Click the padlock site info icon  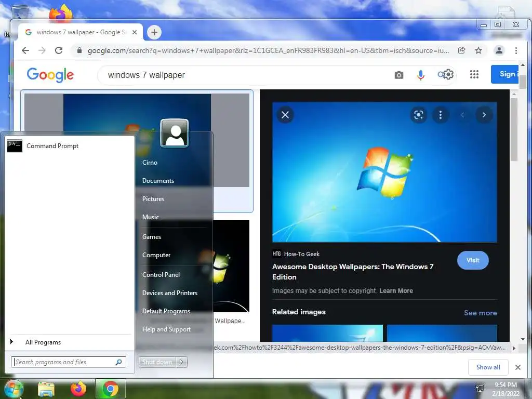[x=79, y=50]
